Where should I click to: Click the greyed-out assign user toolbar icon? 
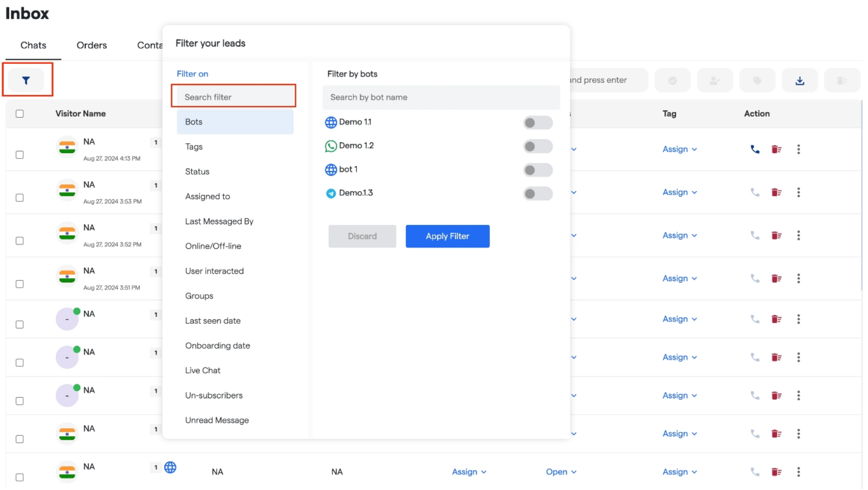point(715,80)
